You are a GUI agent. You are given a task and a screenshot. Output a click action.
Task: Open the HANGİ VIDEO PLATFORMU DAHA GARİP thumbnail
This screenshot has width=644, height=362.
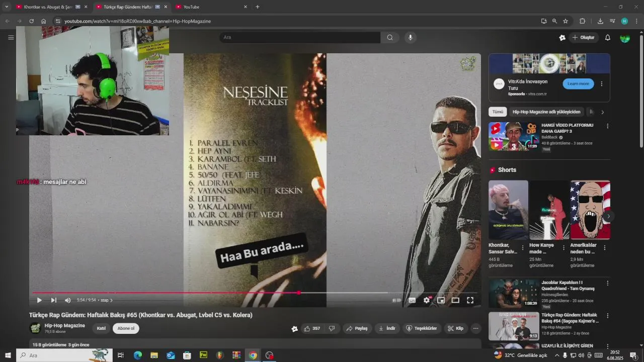[x=514, y=136]
